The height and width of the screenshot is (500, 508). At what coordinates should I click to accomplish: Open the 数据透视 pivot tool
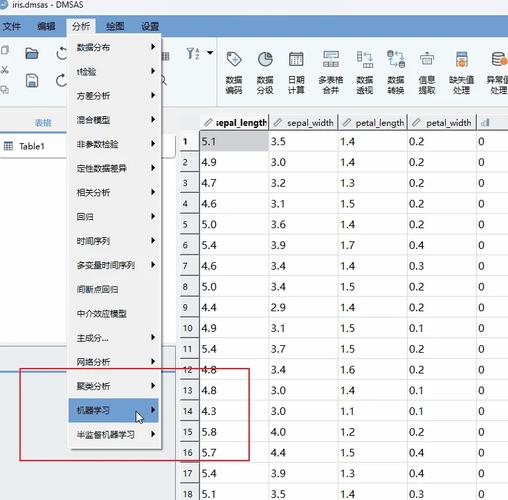coord(364,73)
